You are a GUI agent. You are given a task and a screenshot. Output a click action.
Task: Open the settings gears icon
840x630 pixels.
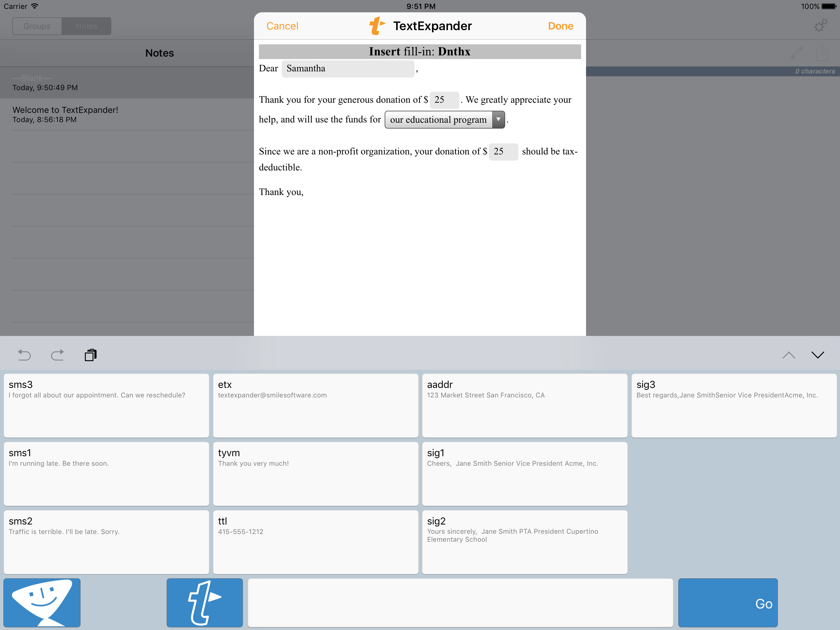coord(820,26)
